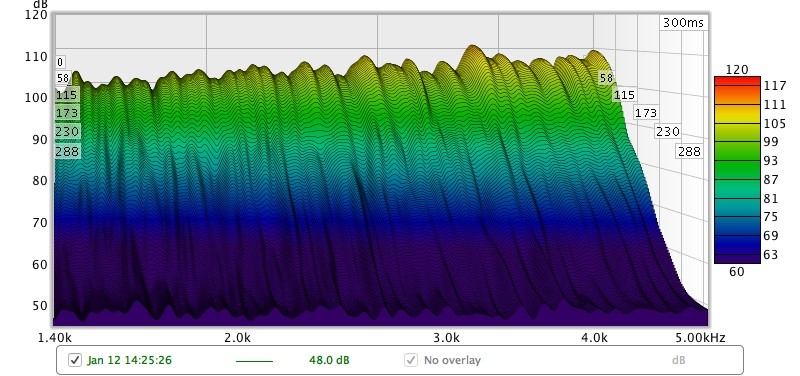800x376 pixels.
Task: Click the 230 marker near the dB axis
Action: coord(67,132)
